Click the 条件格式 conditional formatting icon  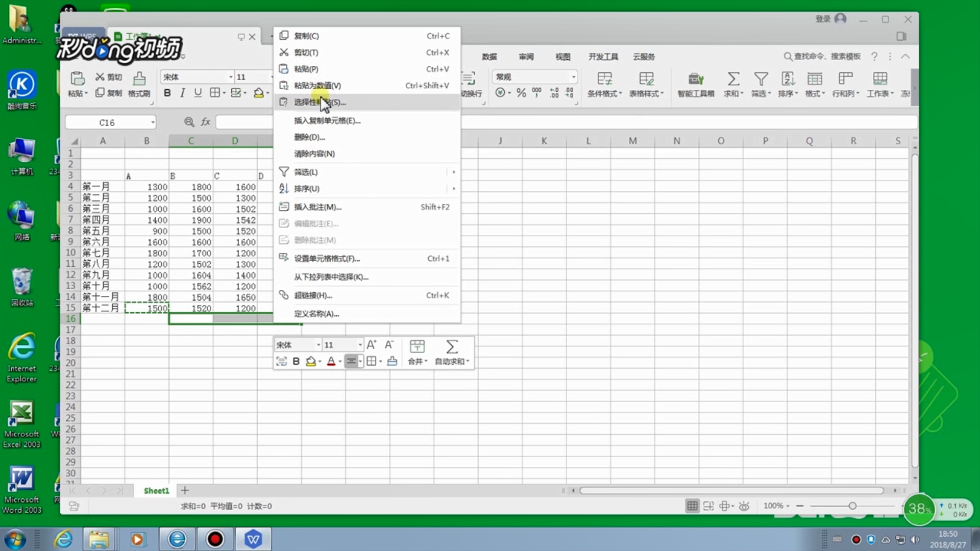point(604,79)
